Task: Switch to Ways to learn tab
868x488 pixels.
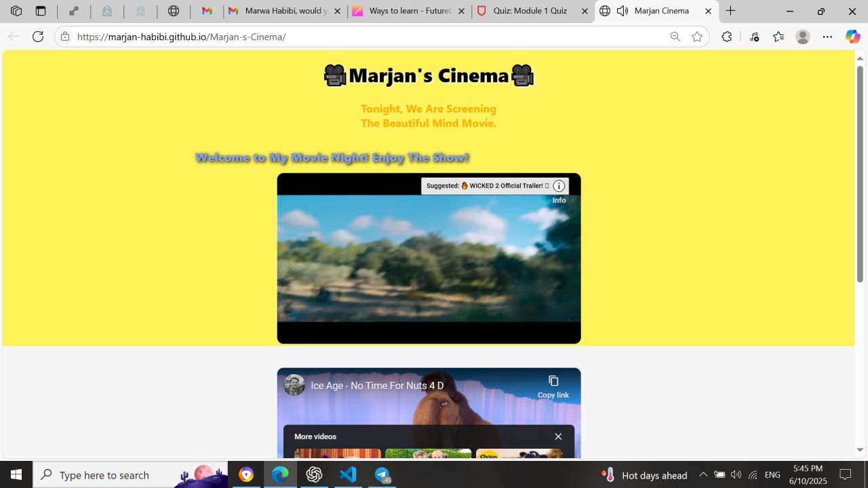Action: point(410,11)
